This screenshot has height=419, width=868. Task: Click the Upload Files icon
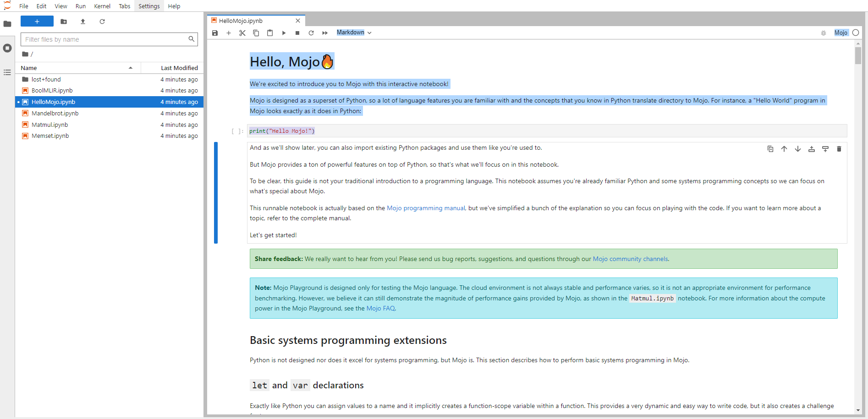click(83, 22)
